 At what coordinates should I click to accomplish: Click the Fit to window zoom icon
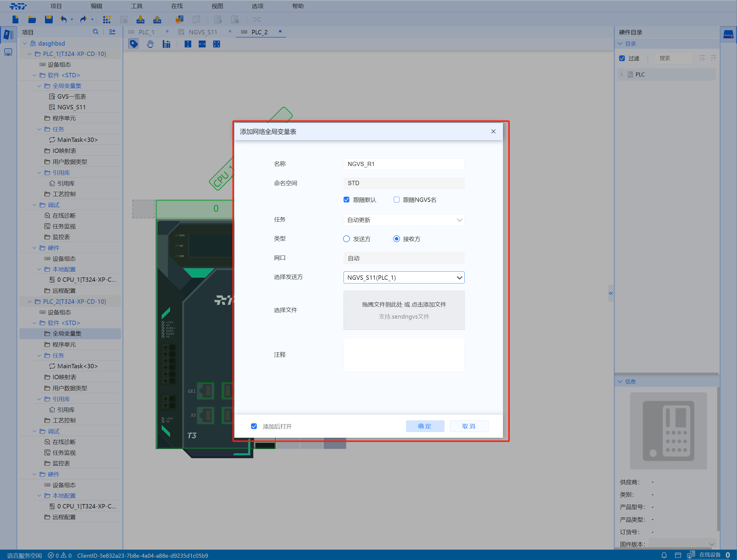(216, 44)
